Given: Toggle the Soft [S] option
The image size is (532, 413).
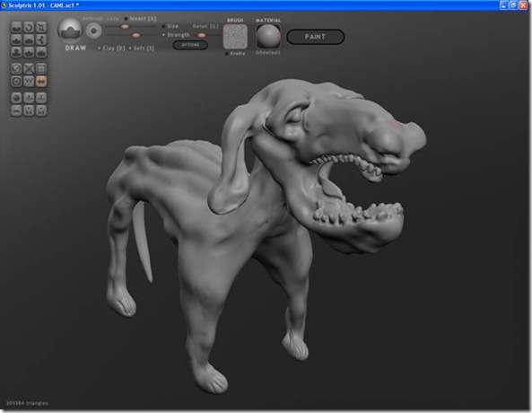Looking at the screenshot, I should (x=142, y=48).
